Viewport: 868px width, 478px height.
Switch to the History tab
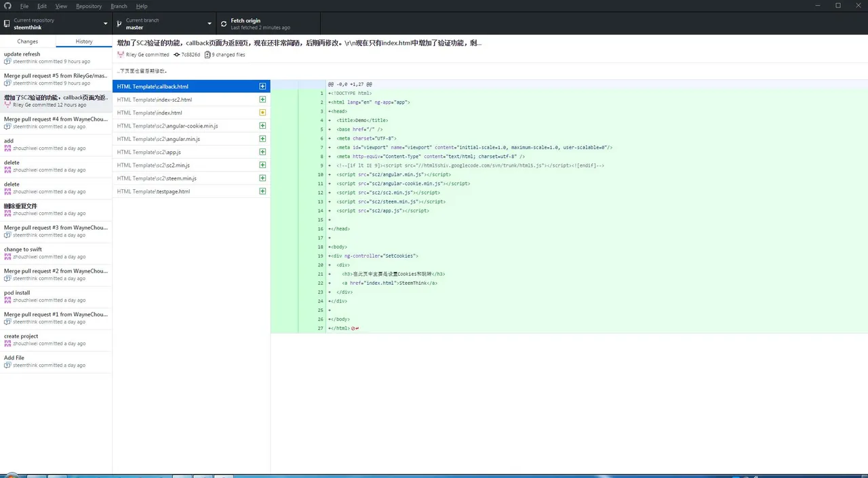[x=84, y=41]
